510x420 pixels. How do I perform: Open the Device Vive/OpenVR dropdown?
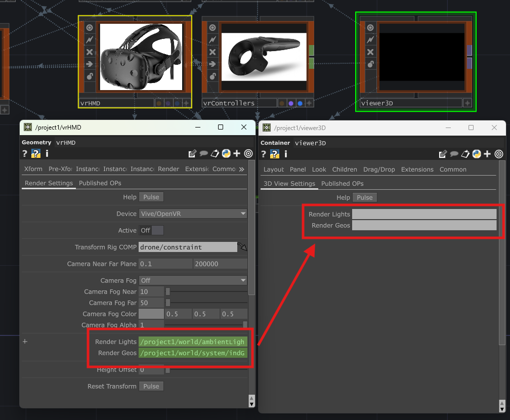(193, 214)
